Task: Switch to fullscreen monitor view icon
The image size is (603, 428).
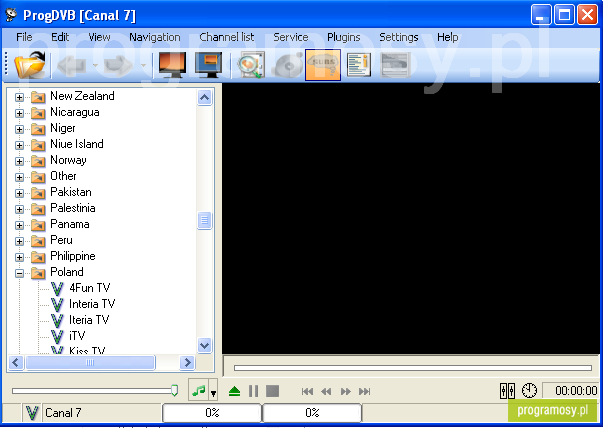Action: click(172, 65)
